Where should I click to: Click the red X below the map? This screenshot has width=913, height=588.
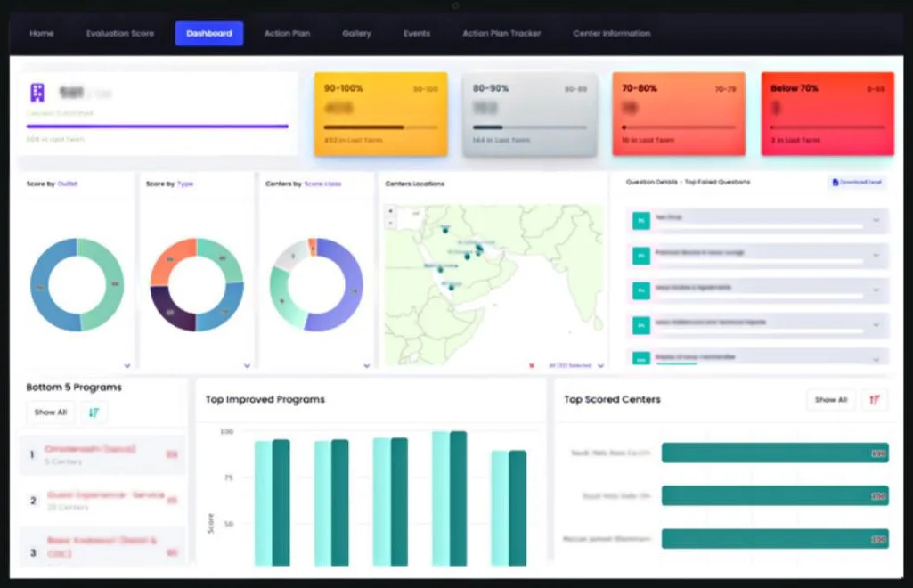tap(532, 365)
